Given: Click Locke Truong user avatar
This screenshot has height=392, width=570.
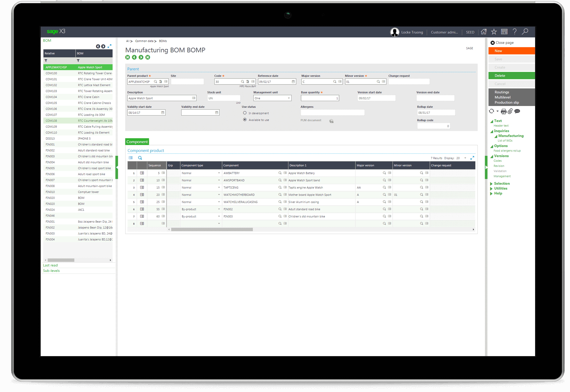Looking at the screenshot, I should 395,32.
